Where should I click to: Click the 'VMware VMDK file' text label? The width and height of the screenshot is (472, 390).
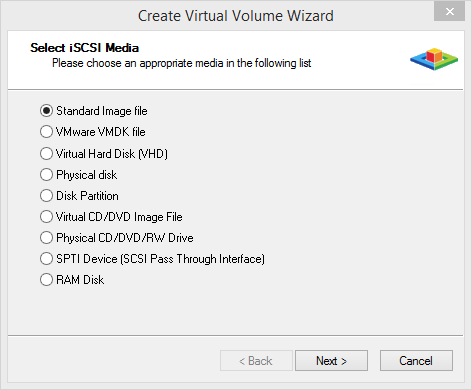tap(101, 132)
